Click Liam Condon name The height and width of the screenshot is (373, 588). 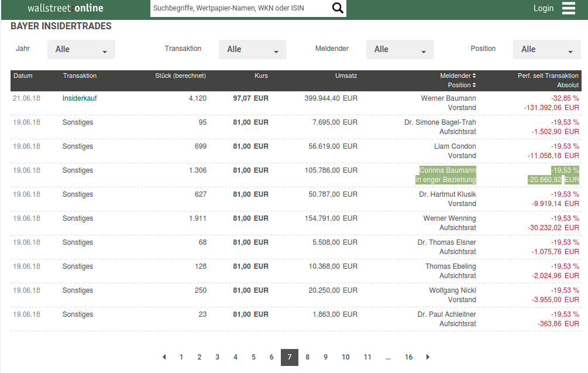click(455, 146)
